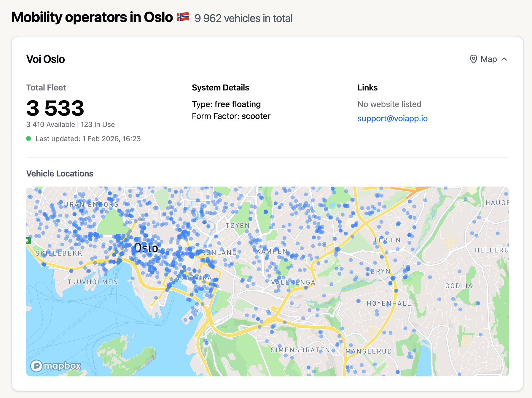Click the '9 962 vehicles in total' text

[x=243, y=18]
